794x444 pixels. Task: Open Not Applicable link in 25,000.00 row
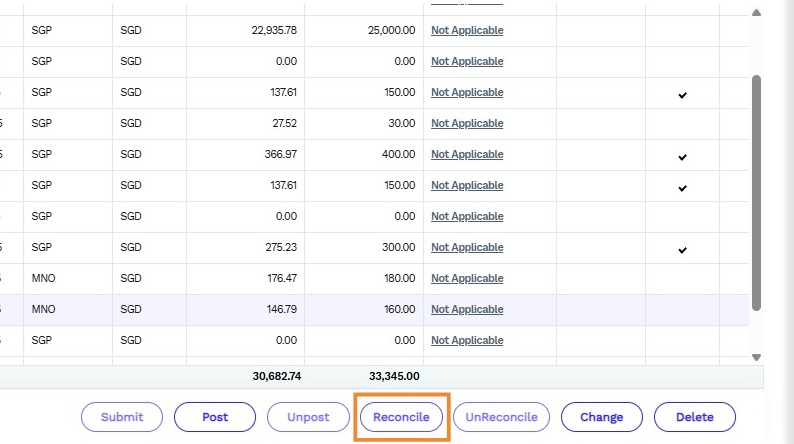coord(467,30)
